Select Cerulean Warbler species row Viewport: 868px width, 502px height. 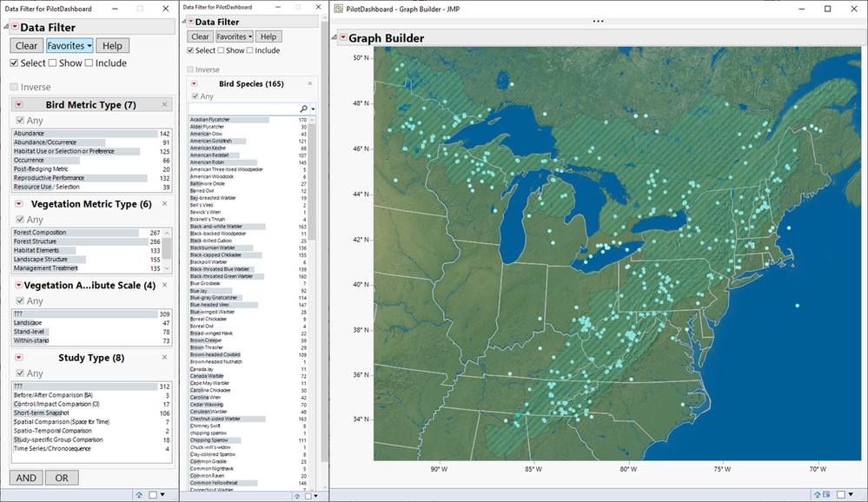pyautogui.click(x=248, y=412)
